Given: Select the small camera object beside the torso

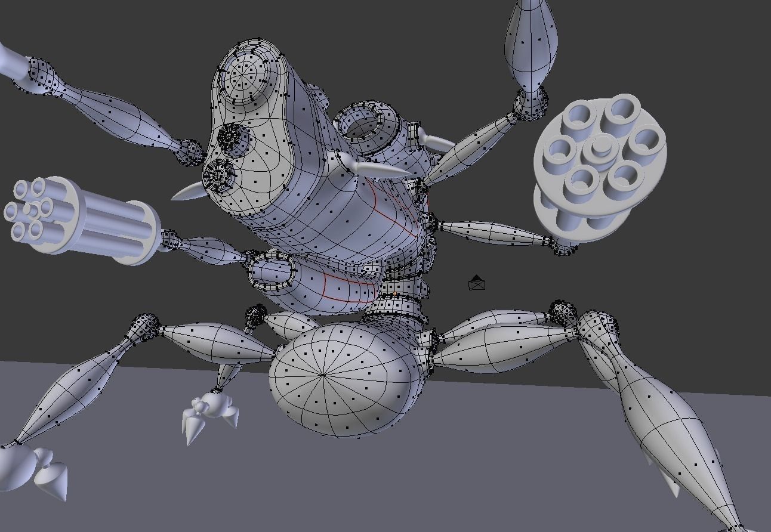Looking at the screenshot, I should [x=477, y=283].
